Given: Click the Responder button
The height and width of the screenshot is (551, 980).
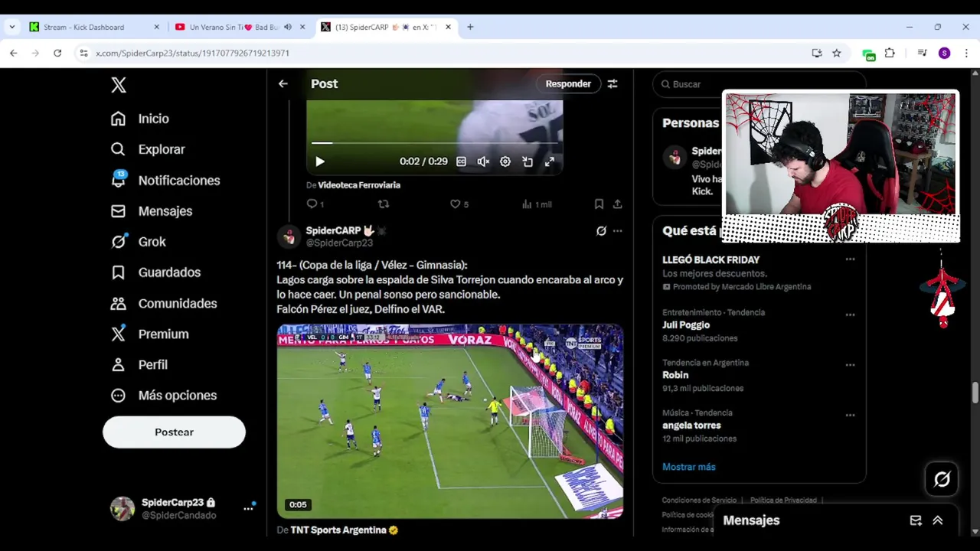Looking at the screenshot, I should (568, 83).
